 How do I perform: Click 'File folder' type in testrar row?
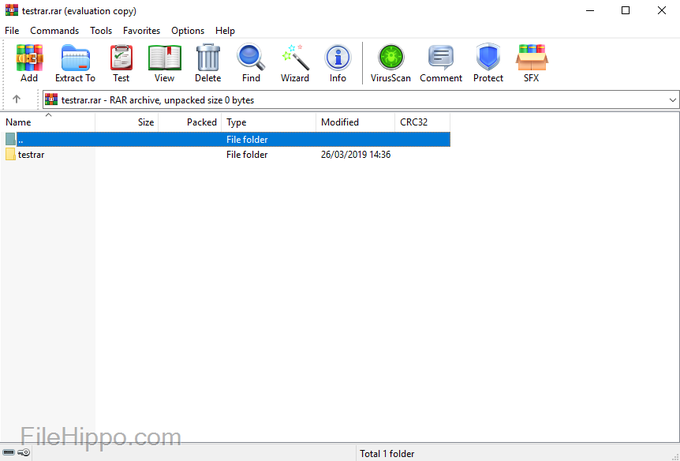point(247,154)
